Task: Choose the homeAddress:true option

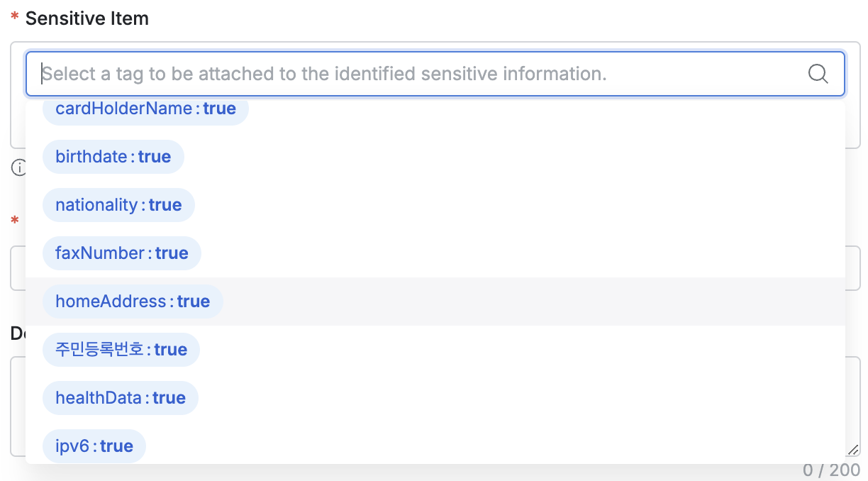Action: point(133,302)
